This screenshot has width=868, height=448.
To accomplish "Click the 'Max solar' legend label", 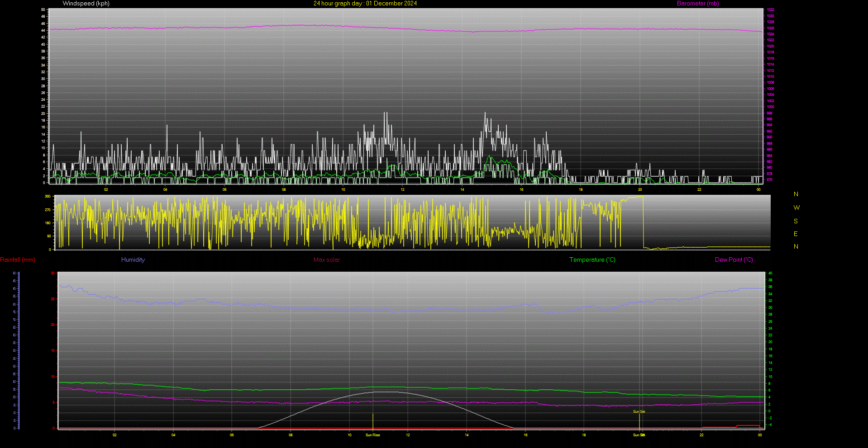I will tap(327, 260).
